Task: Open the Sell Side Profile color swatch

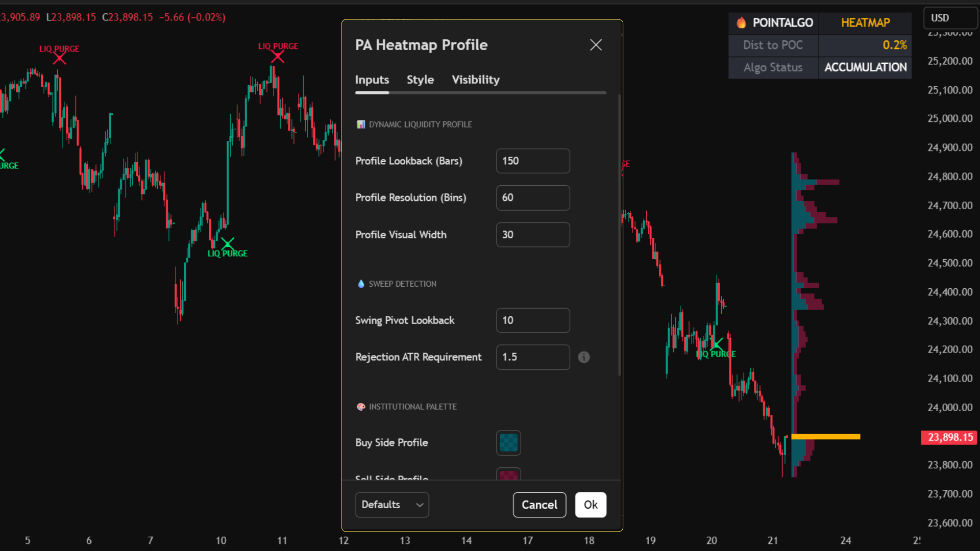Action: point(508,474)
